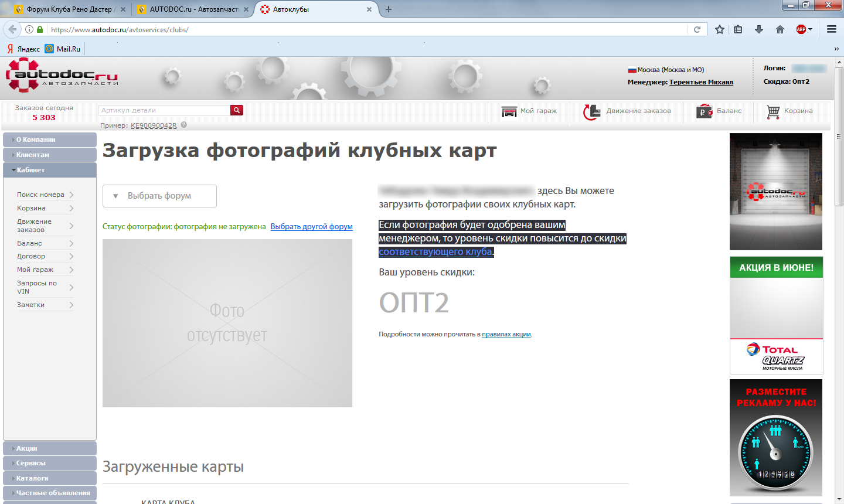Collapse the Кабинет sidebar section
844x504 pixels.
pos(50,170)
